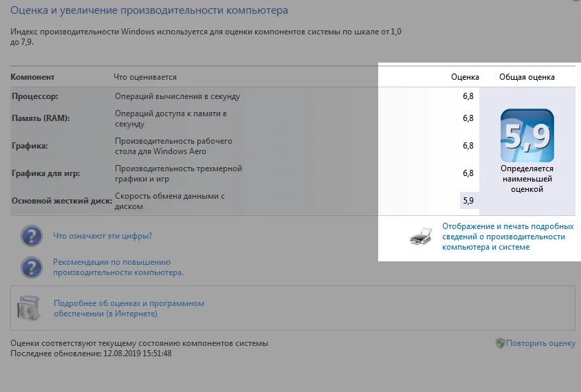This screenshot has height=392, width=581.
Task: Click the shield icon next to 'Повторить оценку'
Action: (x=501, y=343)
